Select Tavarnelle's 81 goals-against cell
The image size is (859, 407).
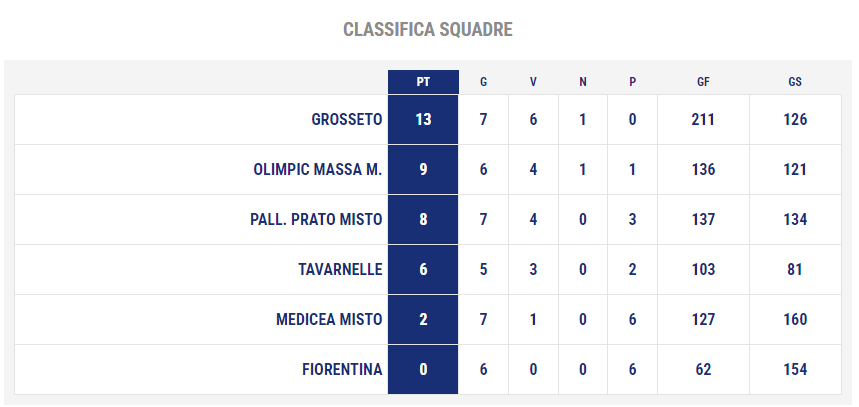coord(795,270)
